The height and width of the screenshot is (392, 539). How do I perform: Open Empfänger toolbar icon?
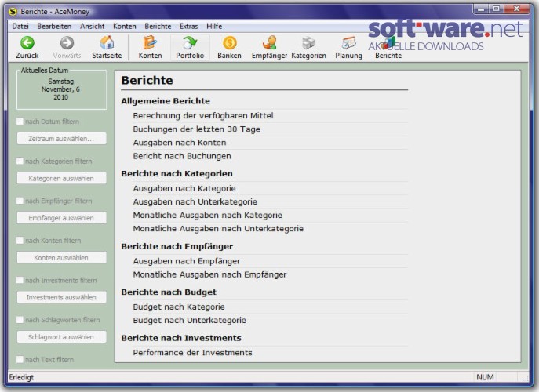click(269, 47)
